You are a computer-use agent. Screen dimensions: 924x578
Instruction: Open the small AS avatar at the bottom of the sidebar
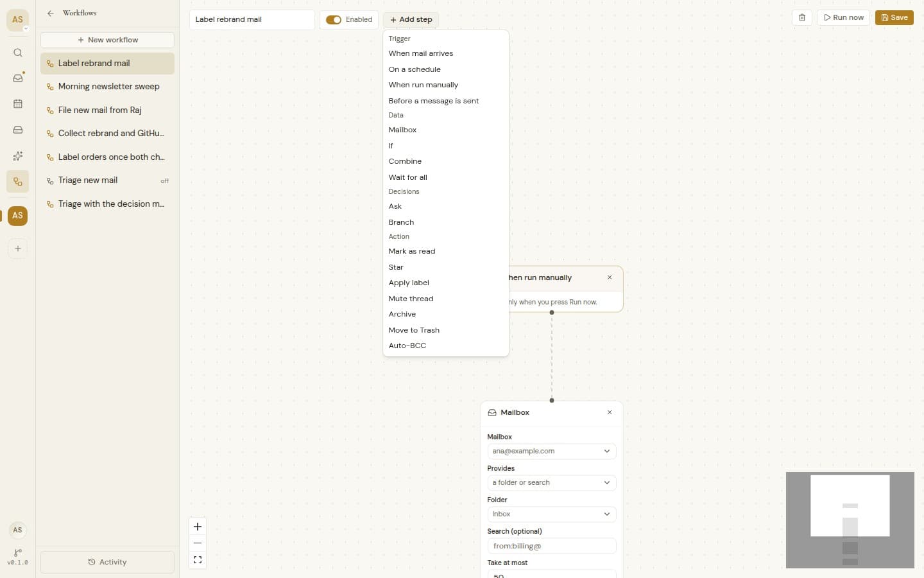(18, 530)
